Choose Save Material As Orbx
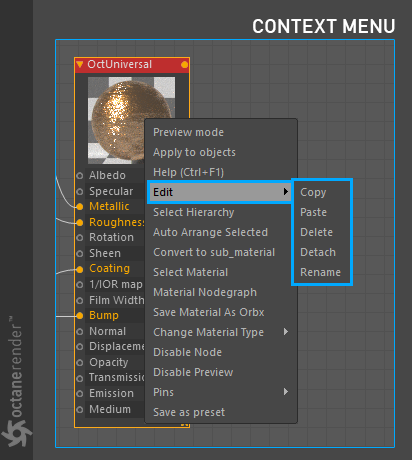Viewport: 412px width, 460px height. [x=221, y=312]
